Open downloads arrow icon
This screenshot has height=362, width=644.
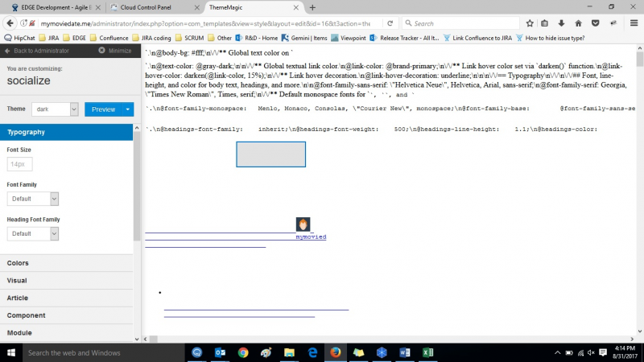561,23
